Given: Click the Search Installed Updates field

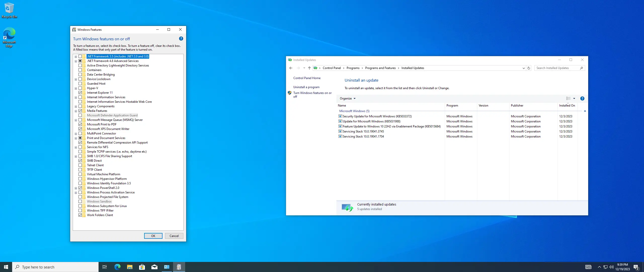Looking at the screenshot, I should [557, 68].
